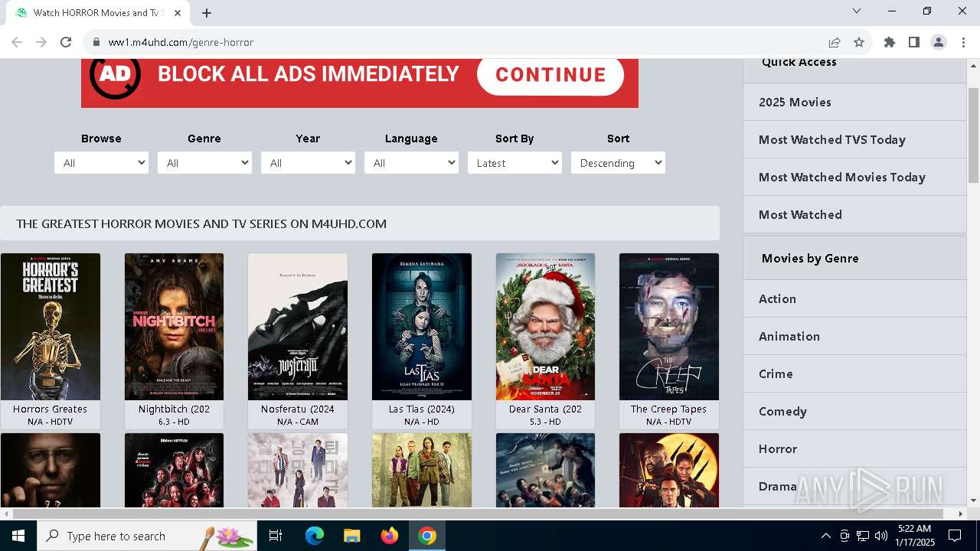
Task: Open the Nosferatu movie poster
Action: [x=298, y=327]
